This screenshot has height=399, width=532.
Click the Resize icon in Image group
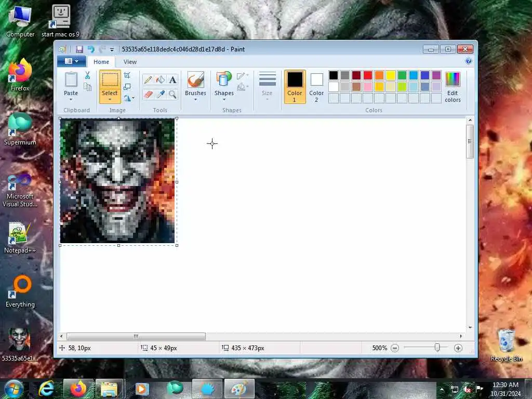[x=127, y=87]
